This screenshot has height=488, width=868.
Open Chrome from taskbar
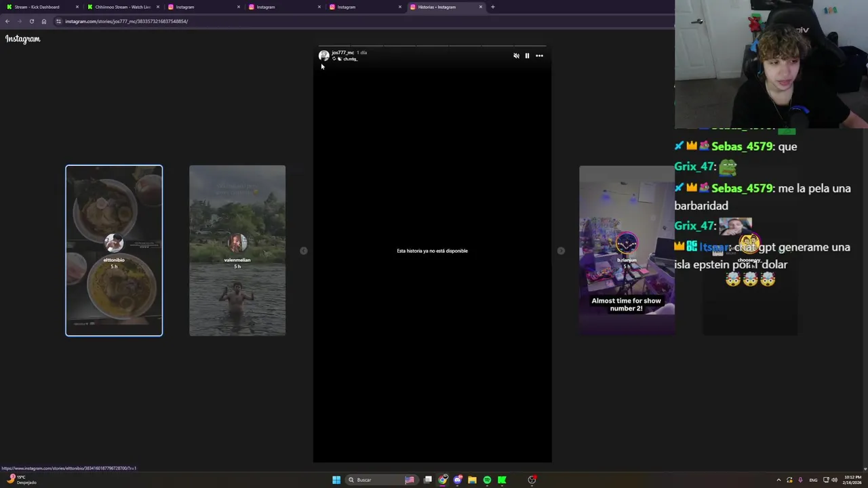pyautogui.click(x=443, y=480)
